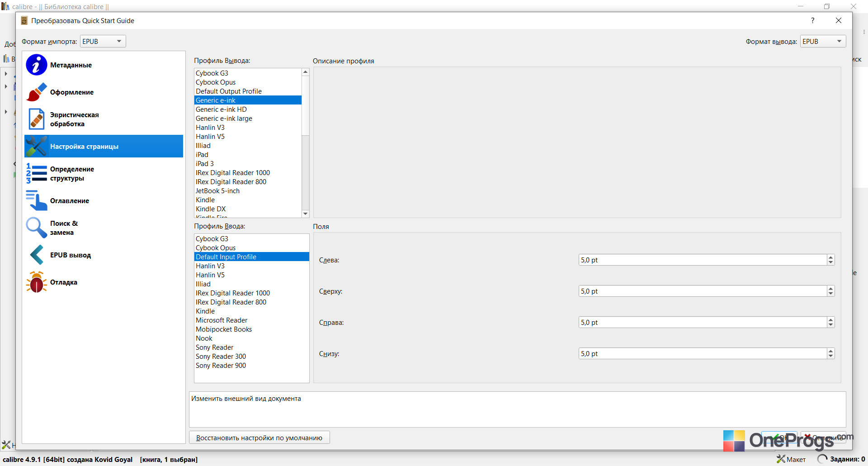868x466 pixels.
Task: Click the question mark help button
Action: pyautogui.click(x=813, y=20)
